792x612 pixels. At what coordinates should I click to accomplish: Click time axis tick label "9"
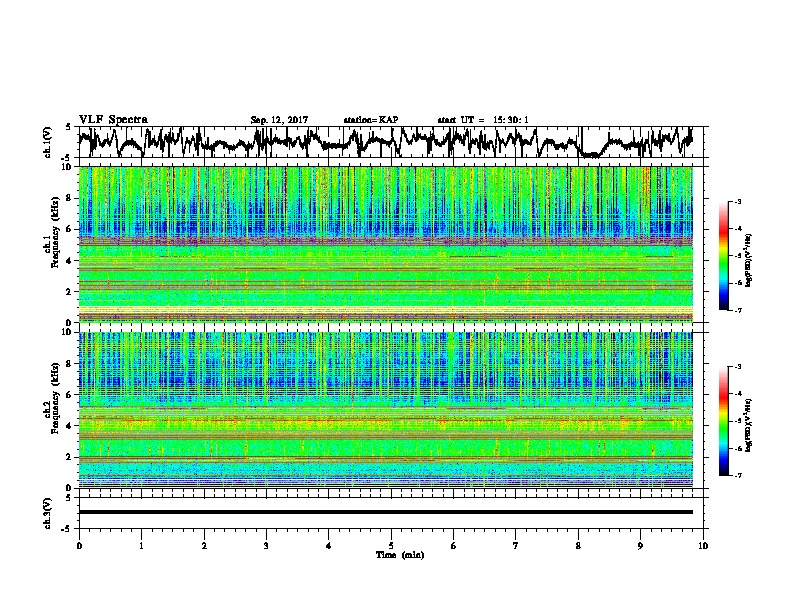(640, 546)
